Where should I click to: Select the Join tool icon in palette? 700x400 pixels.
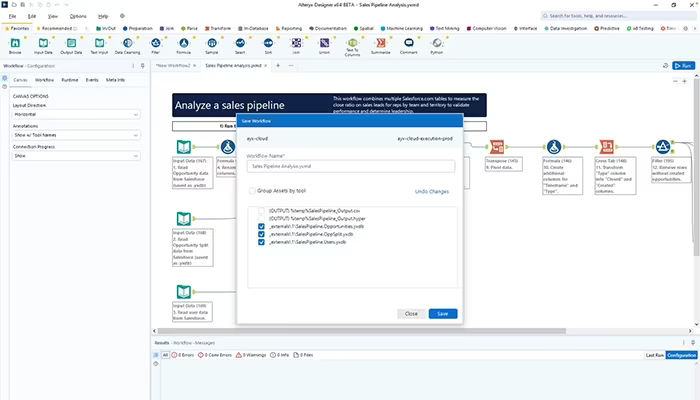(296, 43)
